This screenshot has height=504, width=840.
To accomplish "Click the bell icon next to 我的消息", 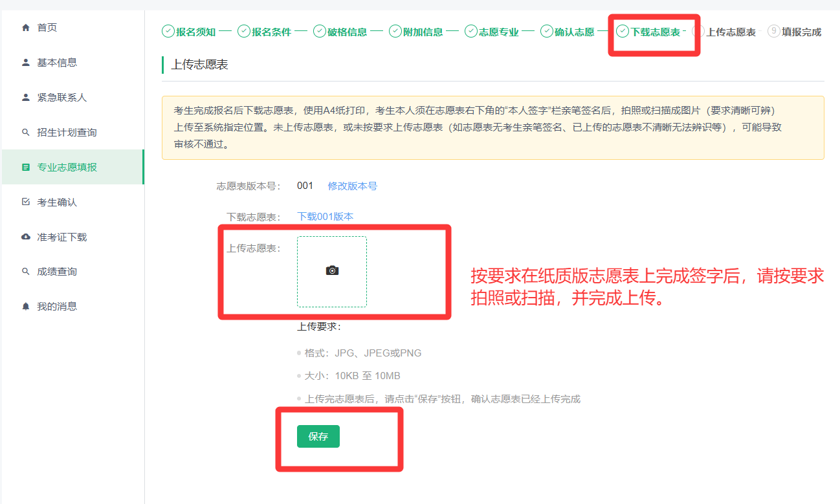I will (26, 307).
